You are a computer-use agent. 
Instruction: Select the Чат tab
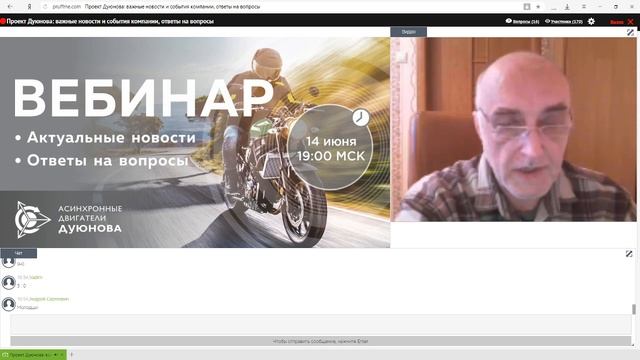19,253
